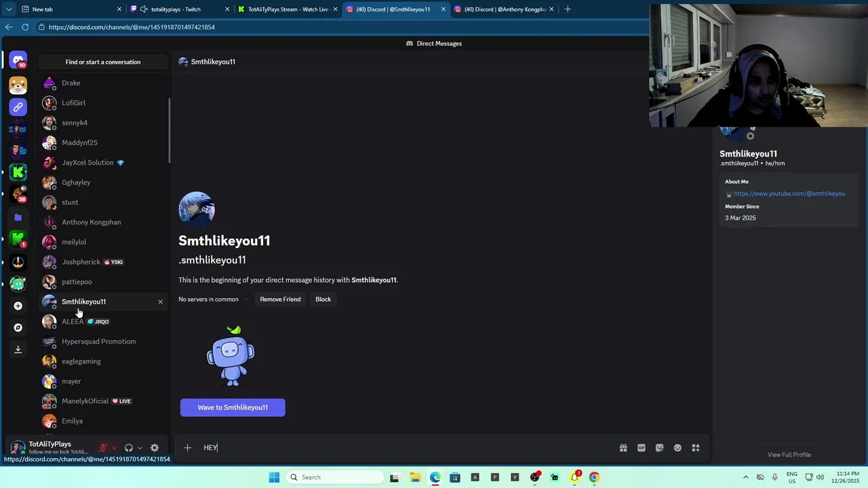Open the apps launcher icon in message bar
The width and height of the screenshot is (868, 488).
696,448
